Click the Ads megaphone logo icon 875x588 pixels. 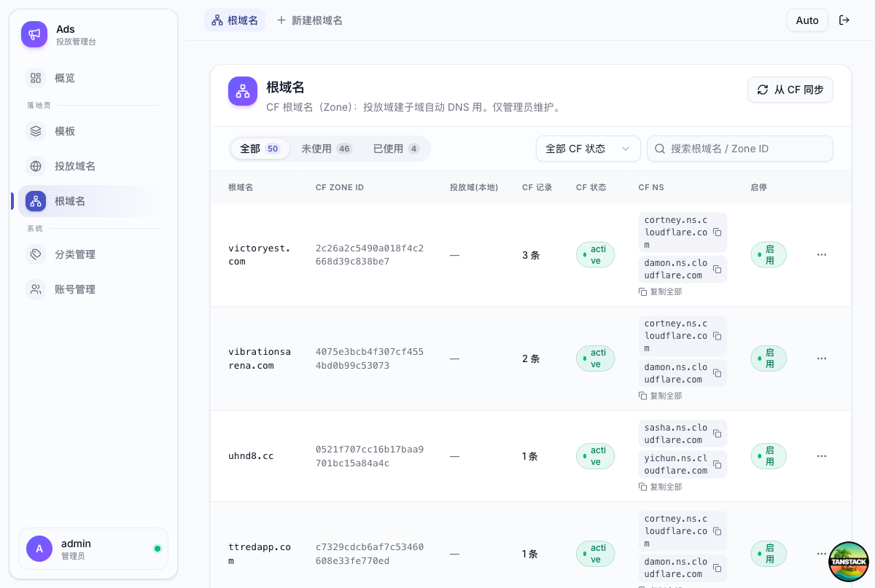click(34, 34)
